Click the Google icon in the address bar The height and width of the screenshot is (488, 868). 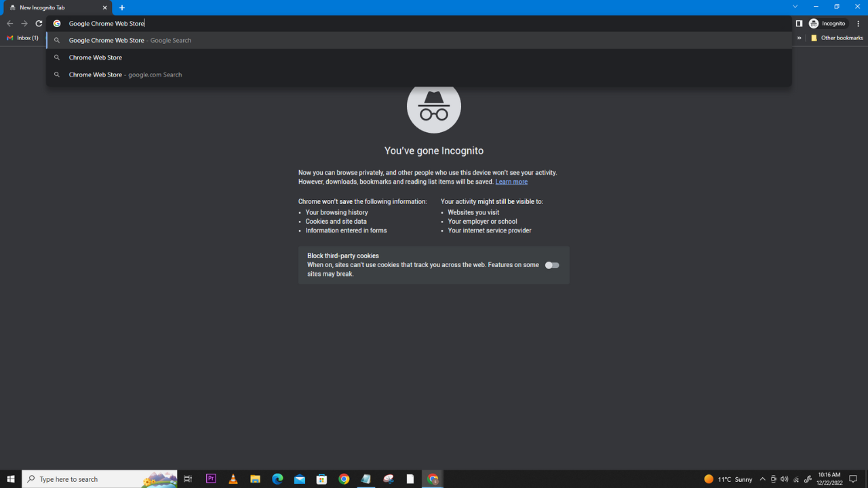(x=57, y=23)
